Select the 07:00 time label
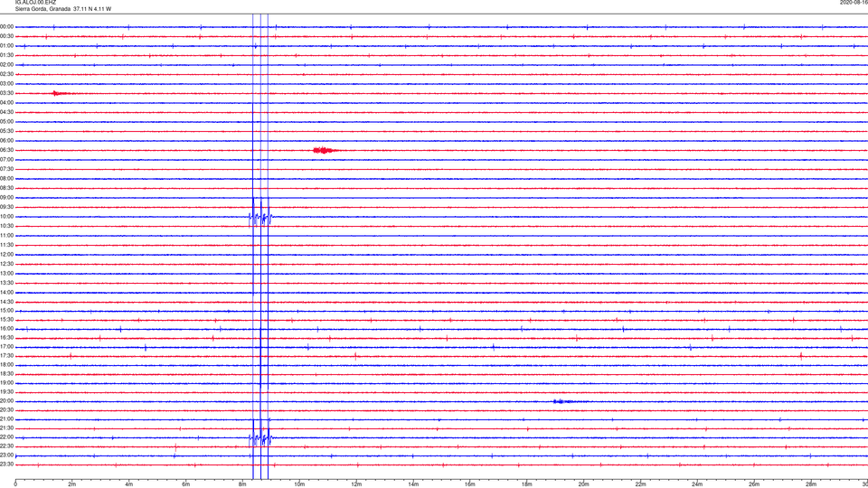Viewport: 868px width, 488px height. [x=6, y=159]
